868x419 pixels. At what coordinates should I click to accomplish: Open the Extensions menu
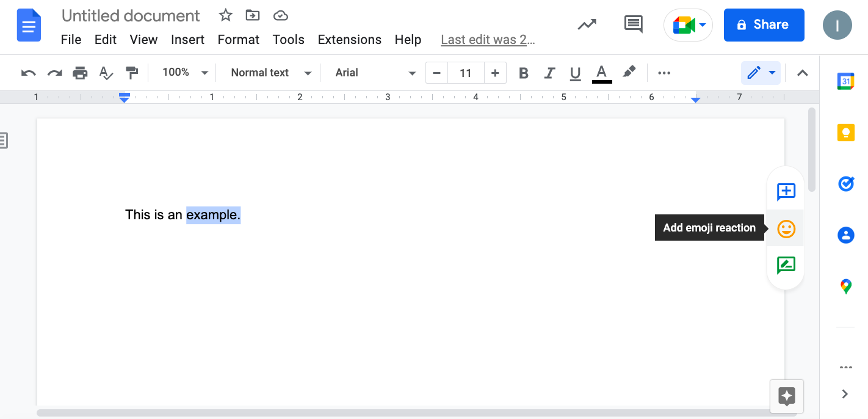coord(349,39)
